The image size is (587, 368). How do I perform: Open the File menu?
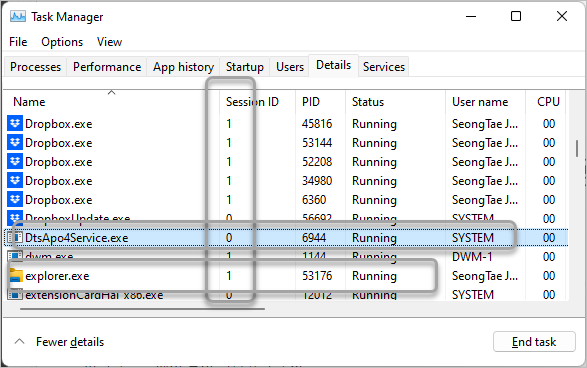[x=18, y=42]
